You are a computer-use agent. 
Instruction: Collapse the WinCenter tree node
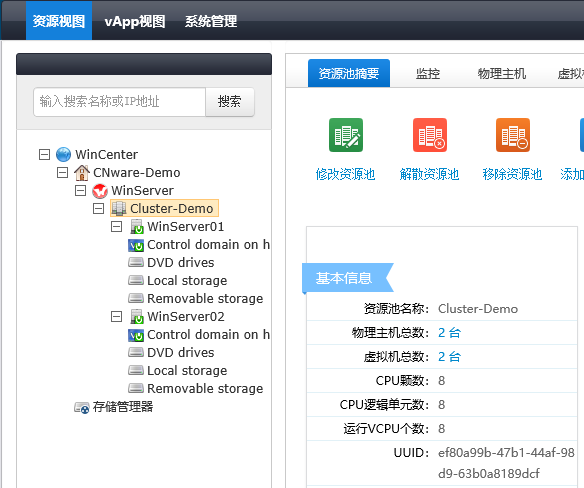(44, 154)
